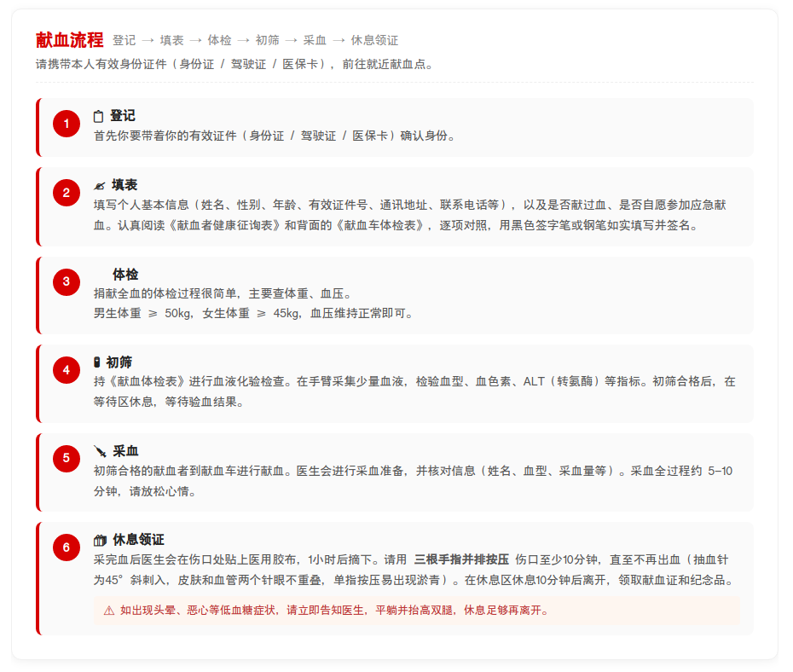
Task: Click the warning triangle icon in red notice
Action: coord(109,611)
